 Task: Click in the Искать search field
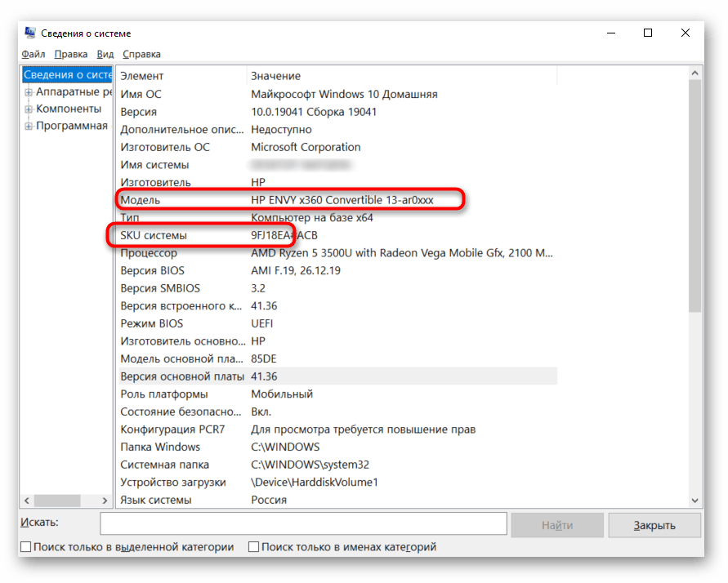304,524
